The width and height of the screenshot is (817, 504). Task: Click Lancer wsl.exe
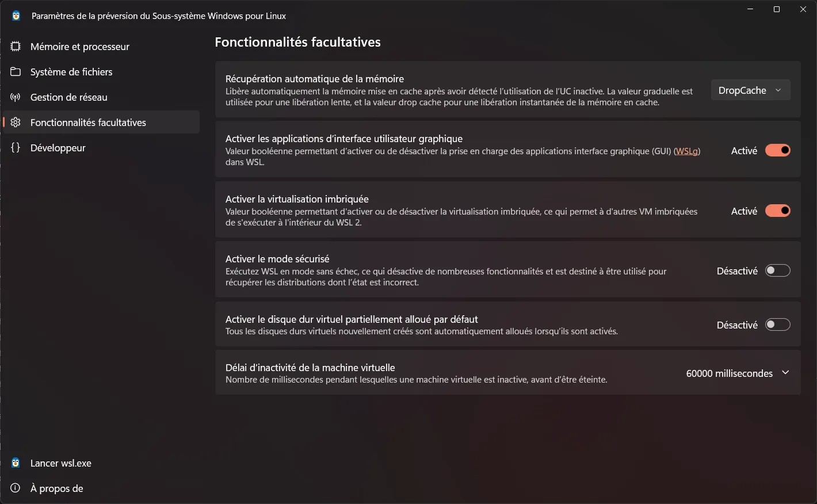(60, 463)
